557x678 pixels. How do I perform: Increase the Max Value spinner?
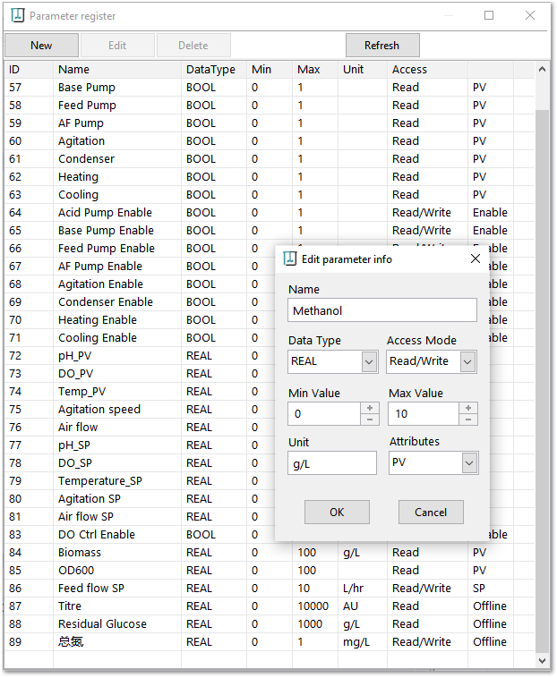[x=468, y=408]
